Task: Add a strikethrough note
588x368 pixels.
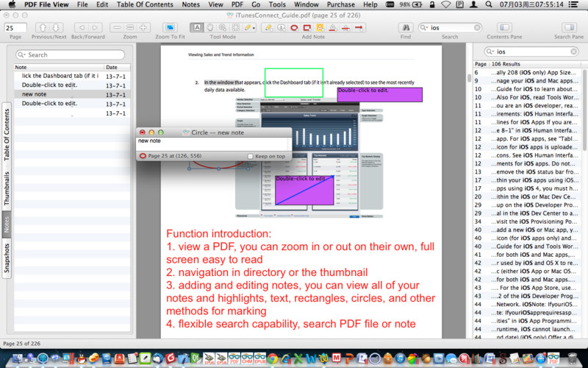Action: [345, 27]
